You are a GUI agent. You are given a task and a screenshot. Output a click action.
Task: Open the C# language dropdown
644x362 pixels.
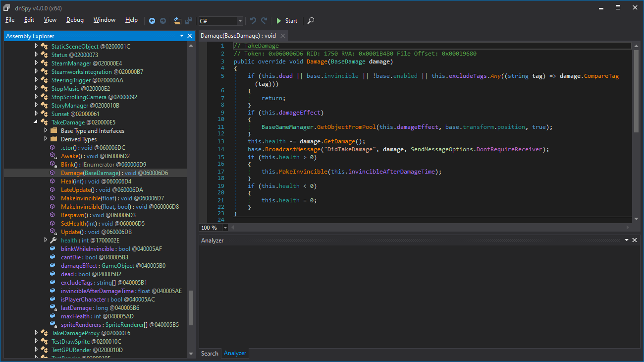[240, 21]
